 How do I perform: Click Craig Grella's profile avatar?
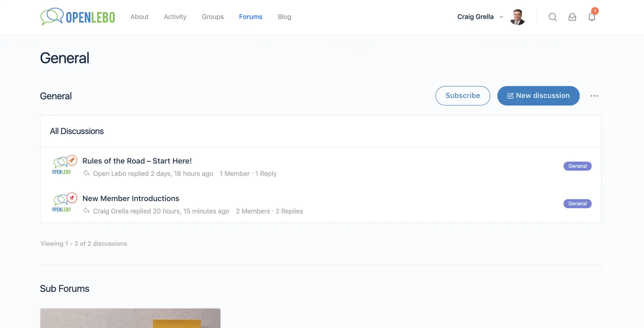click(x=517, y=17)
